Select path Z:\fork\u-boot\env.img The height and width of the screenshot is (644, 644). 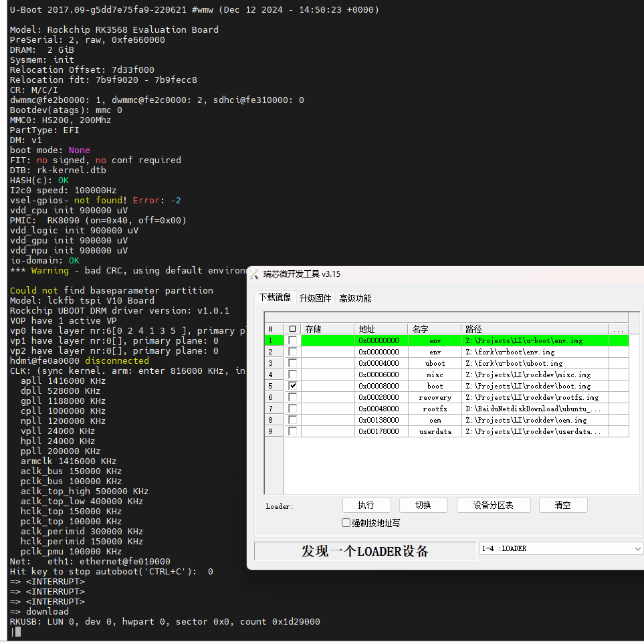tap(535, 352)
